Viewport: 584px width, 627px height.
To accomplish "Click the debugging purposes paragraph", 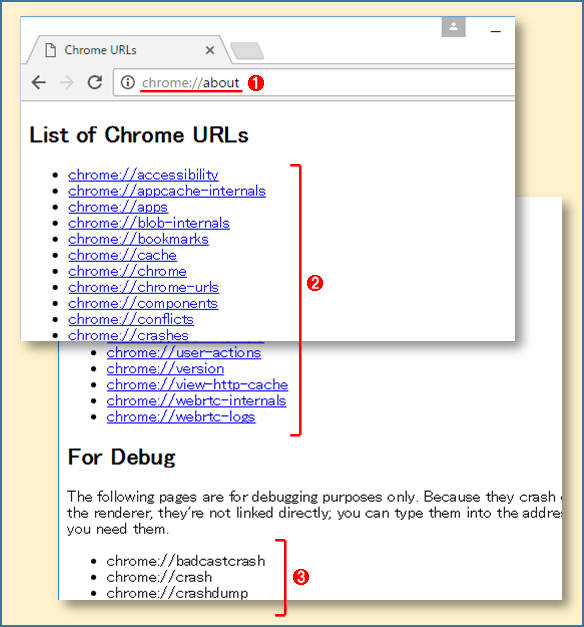I will pyautogui.click(x=314, y=513).
